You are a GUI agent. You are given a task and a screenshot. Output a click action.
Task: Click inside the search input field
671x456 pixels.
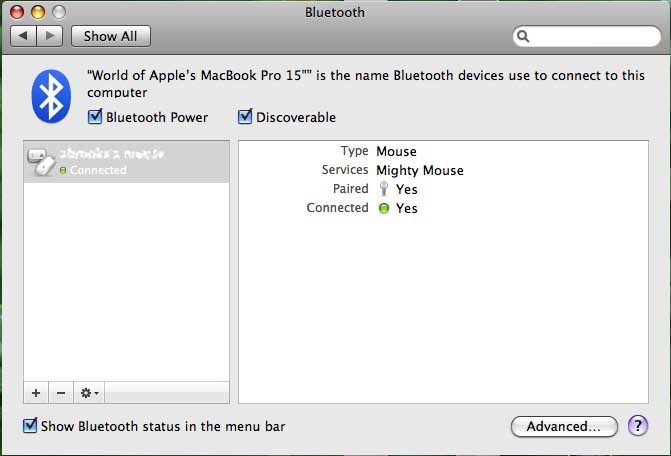coord(593,36)
